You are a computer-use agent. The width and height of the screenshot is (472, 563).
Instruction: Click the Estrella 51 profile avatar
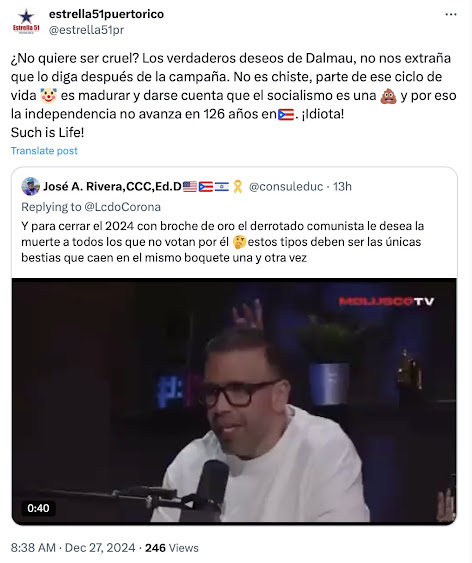pyautogui.click(x=26, y=22)
